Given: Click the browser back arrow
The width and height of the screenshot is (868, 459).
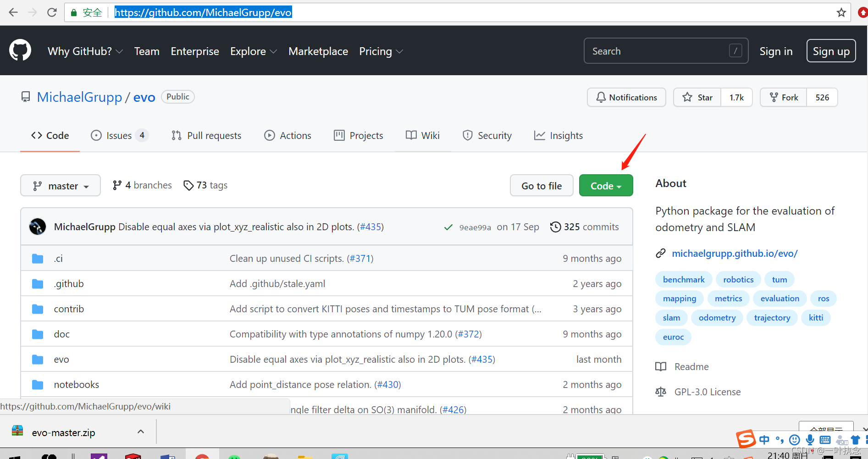Looking at the screenshot, I should (x=13, y=12).
